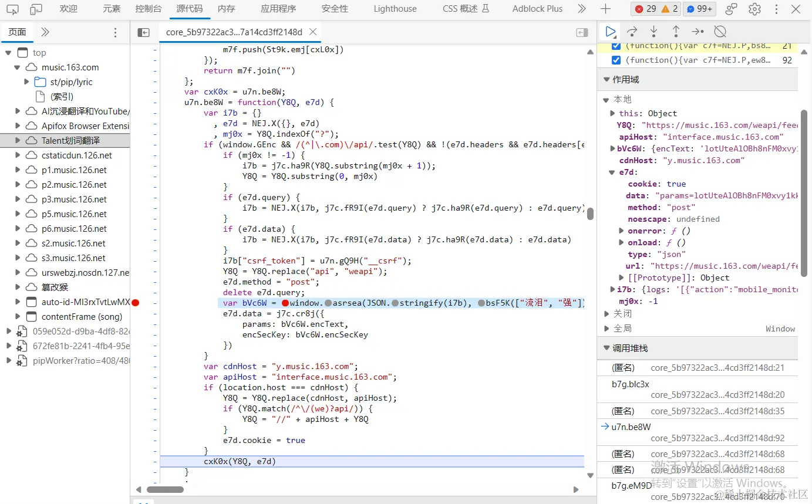Switch to the 控制台 tab

[x=149, y=9]
